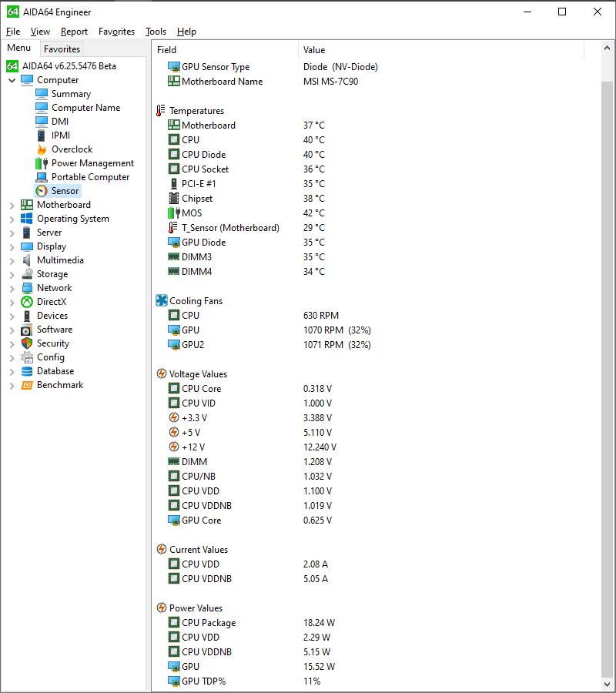Select the CPU VID voltage row
The image size is (616, 693).
coord(376,403)
